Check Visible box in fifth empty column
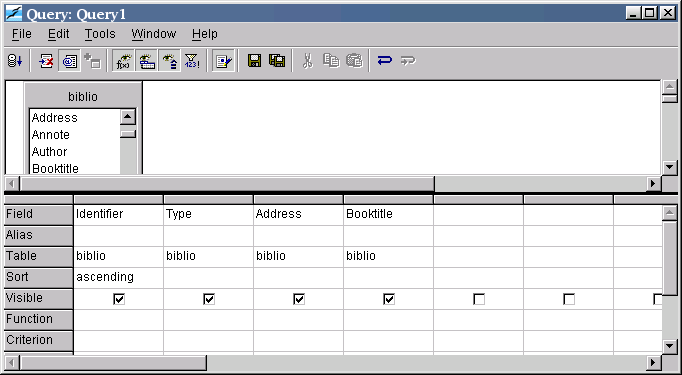This screenshot has height=375, width=682. [479, 299]
